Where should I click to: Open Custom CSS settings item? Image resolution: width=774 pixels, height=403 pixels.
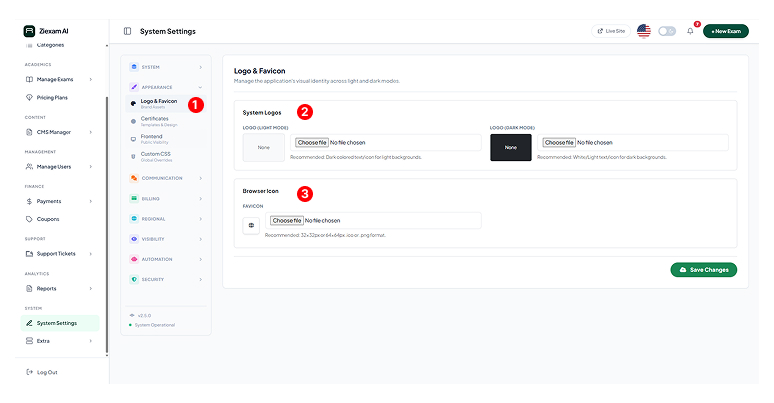tap(156, 156)
